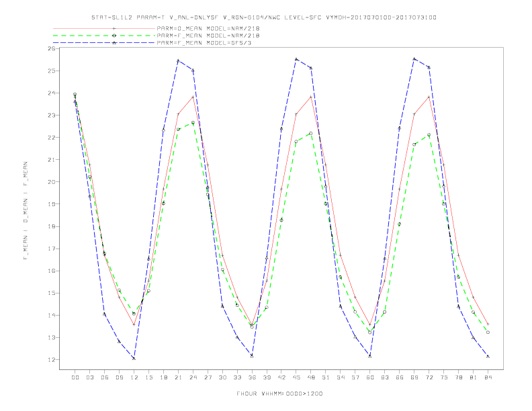This screenshot has height=411, width=532.
Task: Click x-axis forecast hour label 18
Action: [x=163, y=377]
